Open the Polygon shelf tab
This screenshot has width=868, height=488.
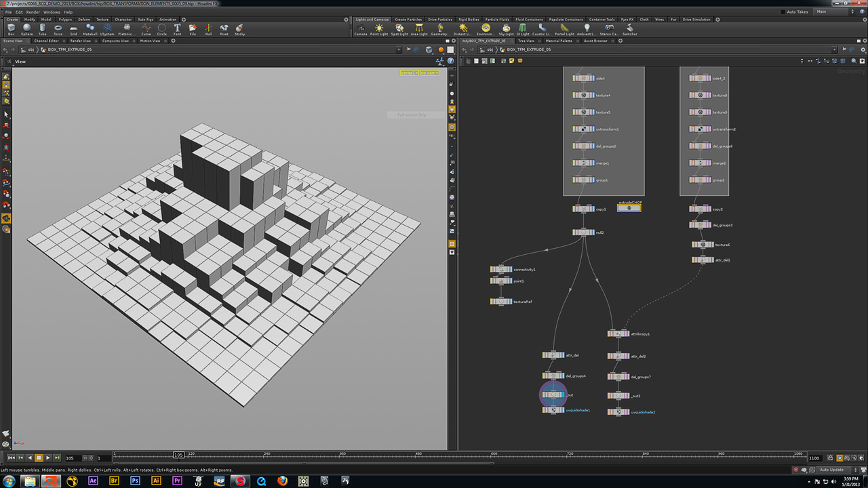coord(65,20)
